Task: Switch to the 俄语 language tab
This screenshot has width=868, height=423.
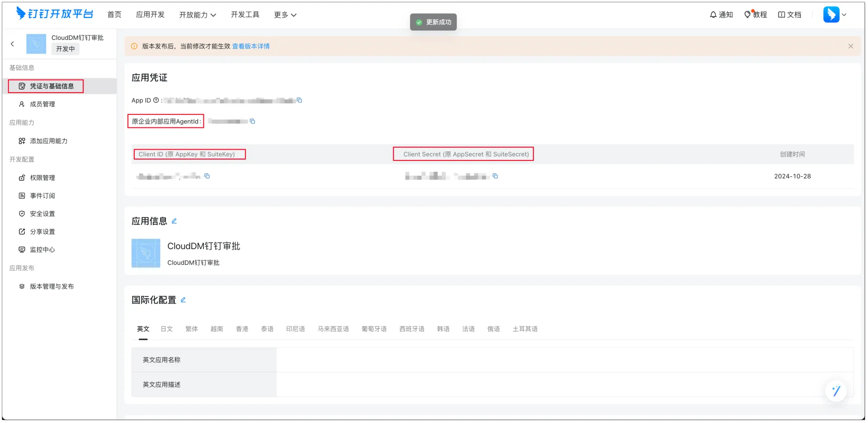Action: (494, 329)
